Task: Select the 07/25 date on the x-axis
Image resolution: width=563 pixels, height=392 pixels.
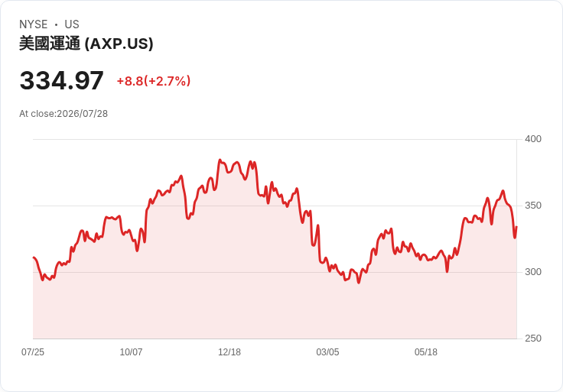Action: (x=33, y=352)
